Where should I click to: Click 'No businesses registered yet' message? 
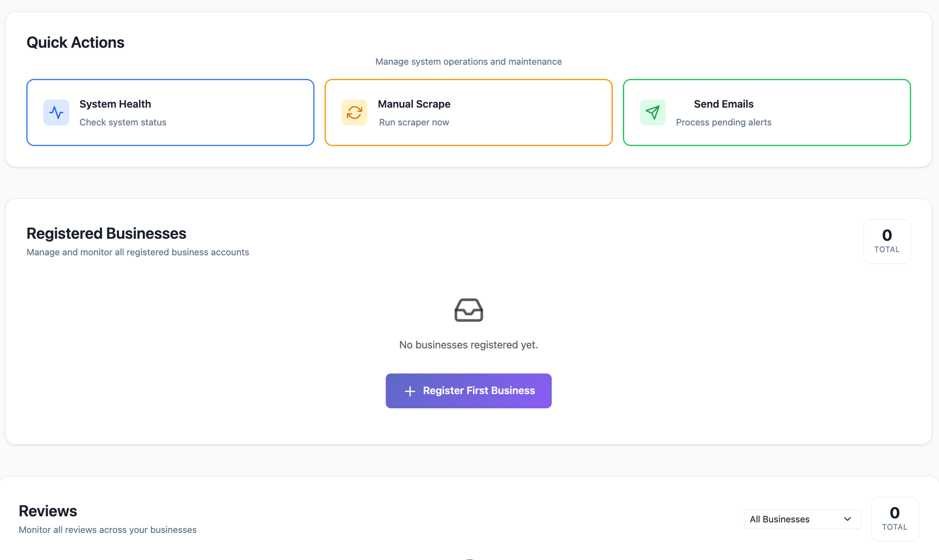[x=469, y=345]
